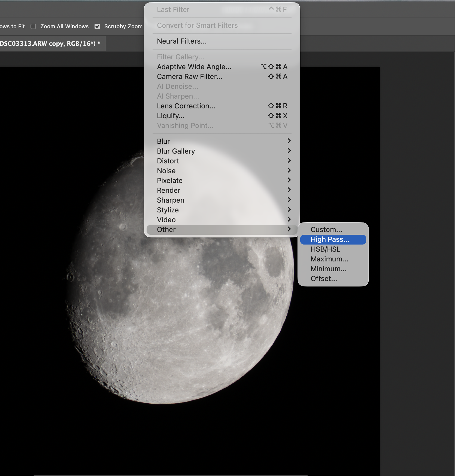Open the Adaptive Wide Angle filter

194,67
